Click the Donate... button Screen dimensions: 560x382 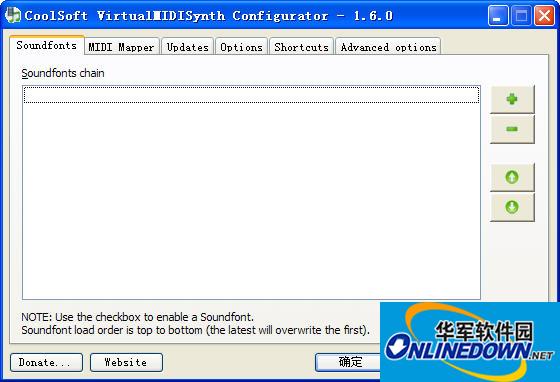point(46,362)
